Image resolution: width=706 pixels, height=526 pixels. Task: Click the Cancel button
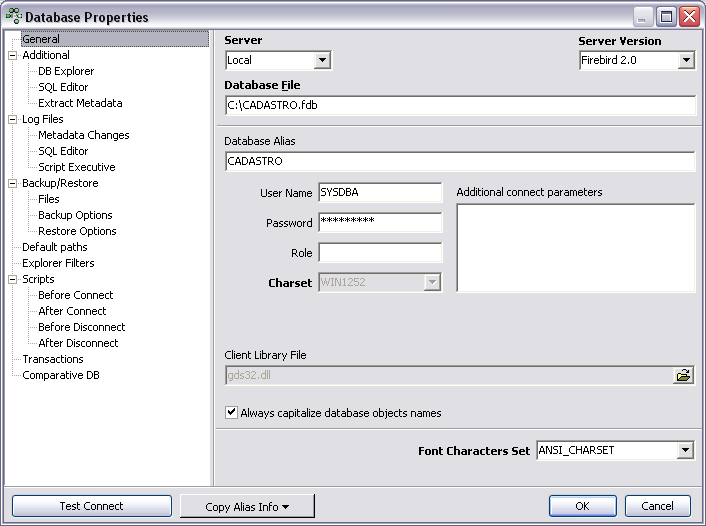pyautogui.click(x=657, y=506)
